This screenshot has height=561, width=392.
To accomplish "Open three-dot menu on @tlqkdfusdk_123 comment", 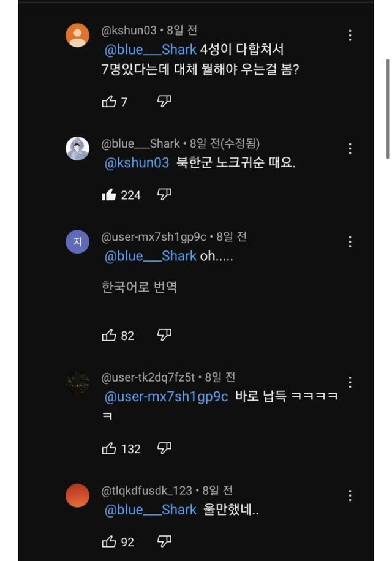I will 350,495.
